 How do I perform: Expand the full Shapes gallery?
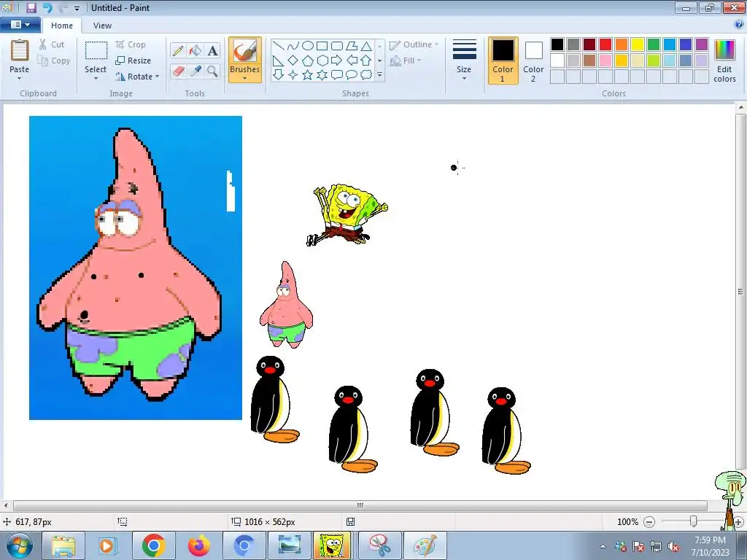(x=379, y=75)
